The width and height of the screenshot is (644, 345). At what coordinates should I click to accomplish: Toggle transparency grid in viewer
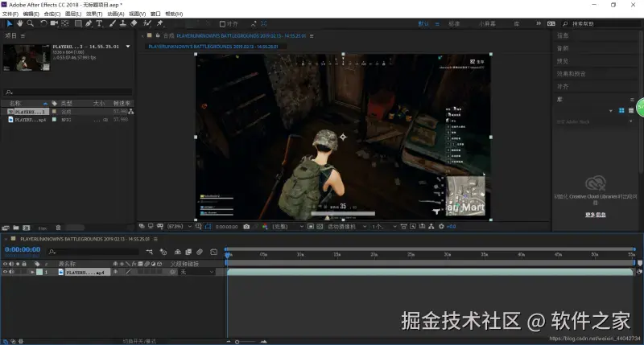point(320,227)
